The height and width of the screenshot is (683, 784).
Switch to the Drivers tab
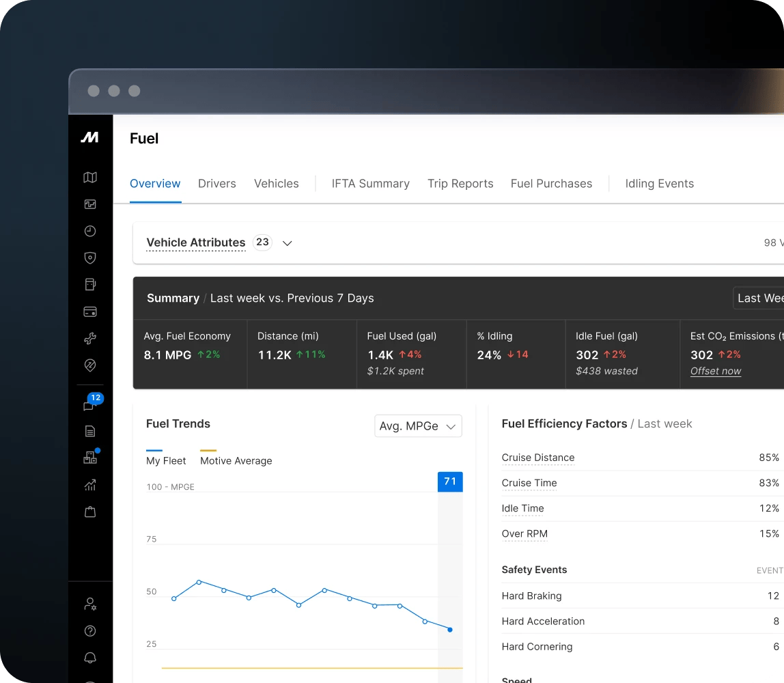click(217, 184)
